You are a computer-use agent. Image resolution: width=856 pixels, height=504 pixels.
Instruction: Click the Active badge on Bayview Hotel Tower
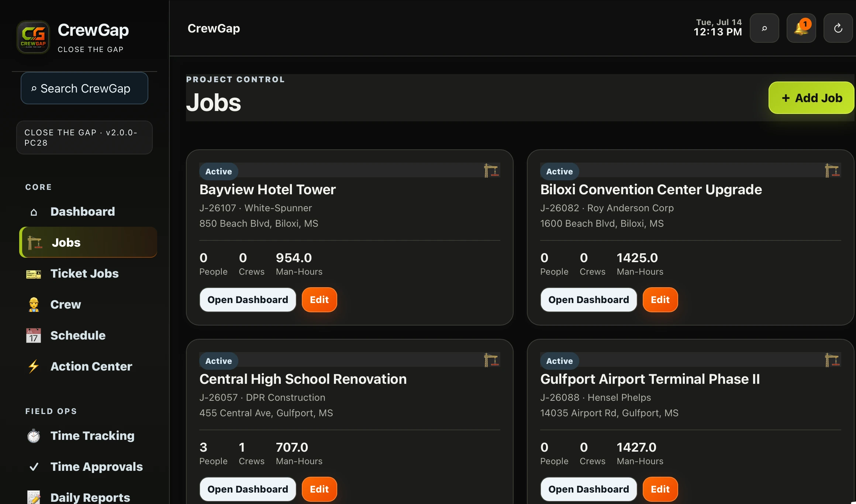(219, 171)
